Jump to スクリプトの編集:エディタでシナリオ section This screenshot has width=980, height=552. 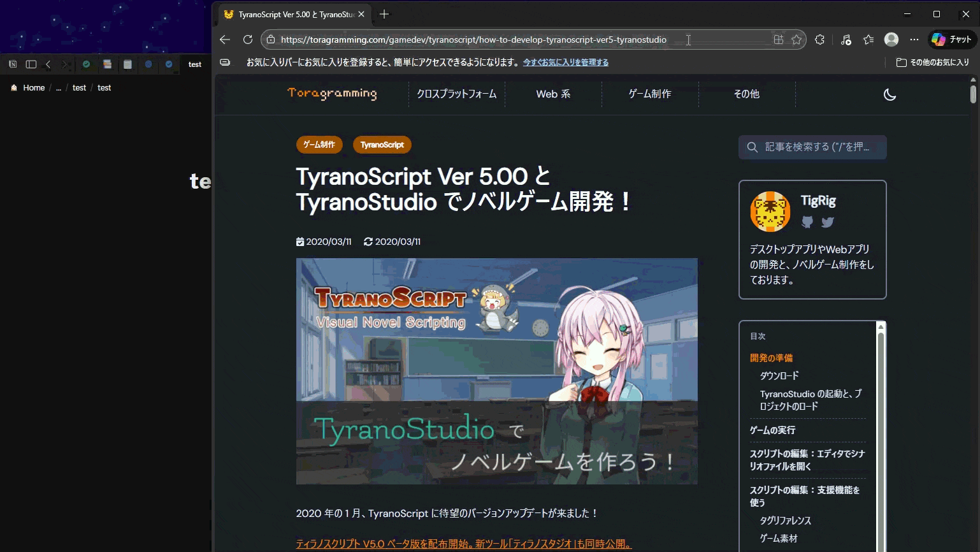pos(807,460)
